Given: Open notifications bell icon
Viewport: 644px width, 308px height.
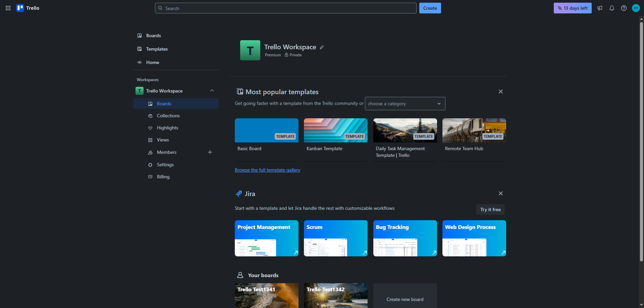Looking at the screenshot, I should [x=612, y=8].
